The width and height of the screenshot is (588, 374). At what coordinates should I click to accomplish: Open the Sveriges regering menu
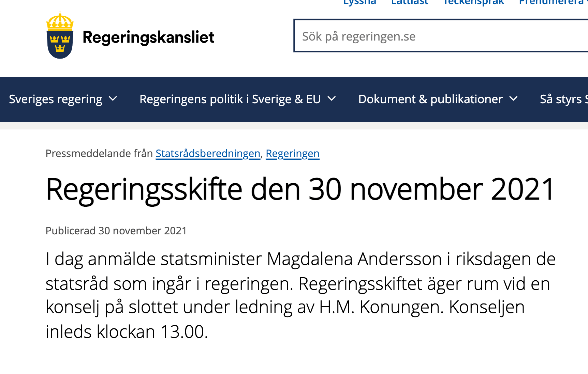[56, 99]
